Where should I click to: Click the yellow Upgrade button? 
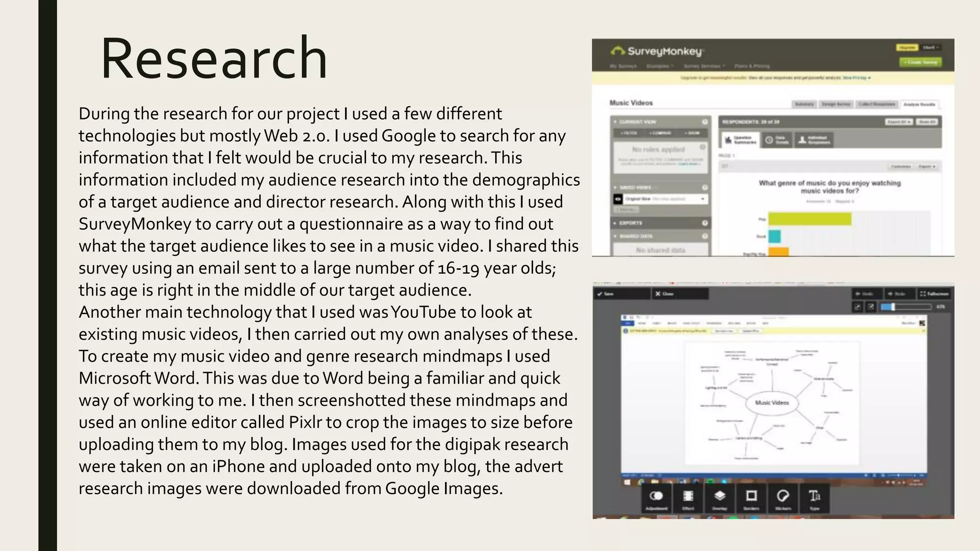click(907, 47)
